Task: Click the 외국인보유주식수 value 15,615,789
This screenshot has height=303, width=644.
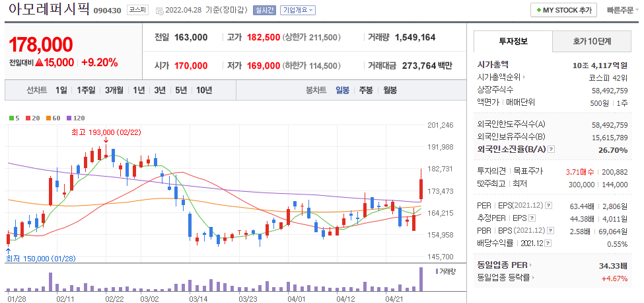Action: 610,137
